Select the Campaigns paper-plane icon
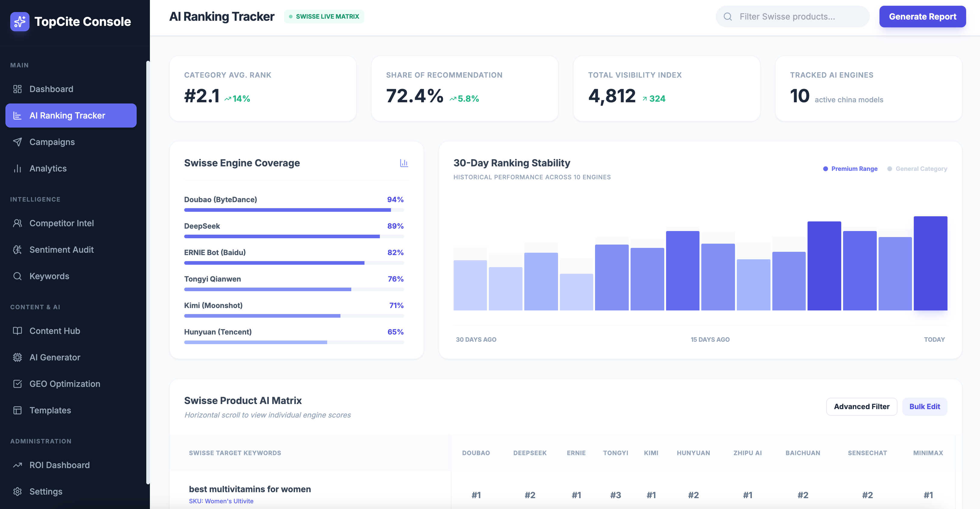Image resolution: width=980 pixels, height=509 pixels. (x=17, y=142)
